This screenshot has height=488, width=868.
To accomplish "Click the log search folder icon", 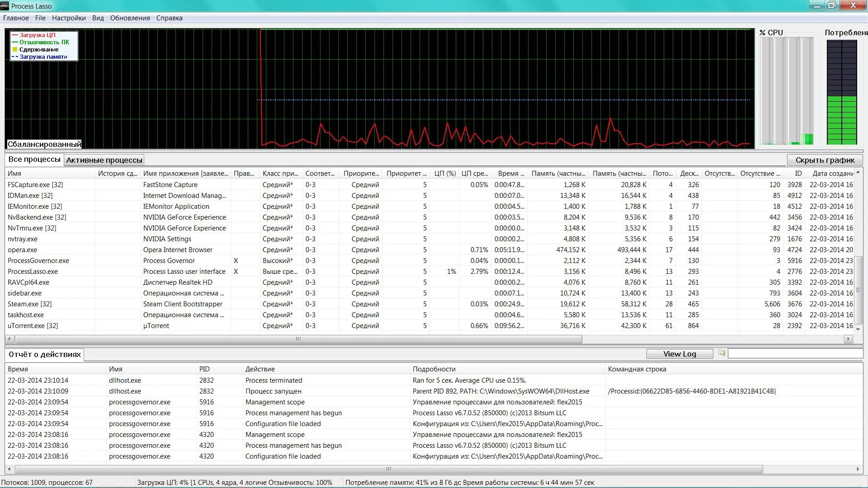I will coord(722,353).
